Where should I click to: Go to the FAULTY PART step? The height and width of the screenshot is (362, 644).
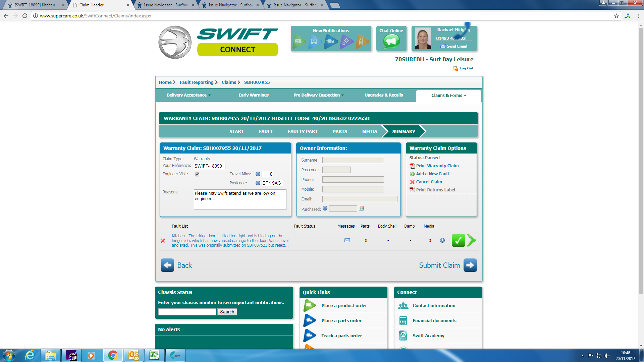pos(303,132)
